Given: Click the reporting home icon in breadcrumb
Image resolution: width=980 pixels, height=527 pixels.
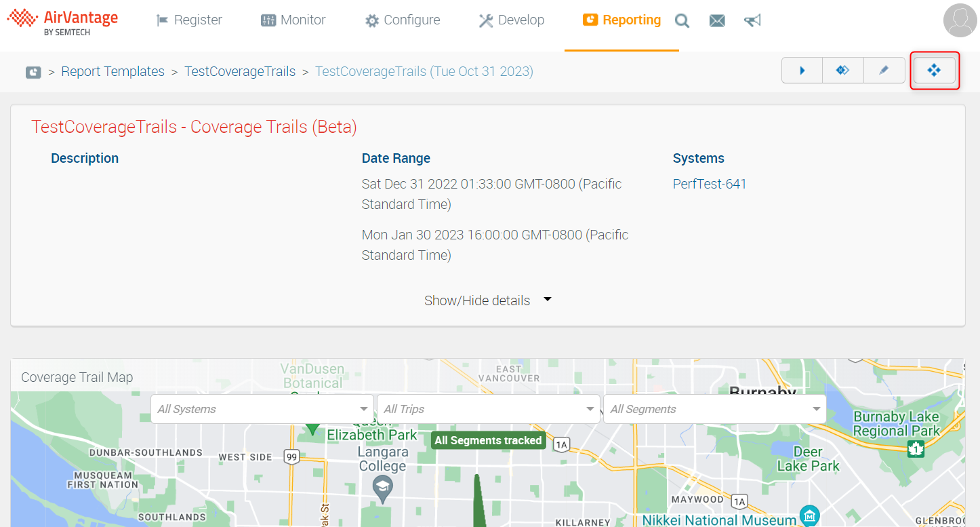Looking at the screenshot, I should point(33,72).
